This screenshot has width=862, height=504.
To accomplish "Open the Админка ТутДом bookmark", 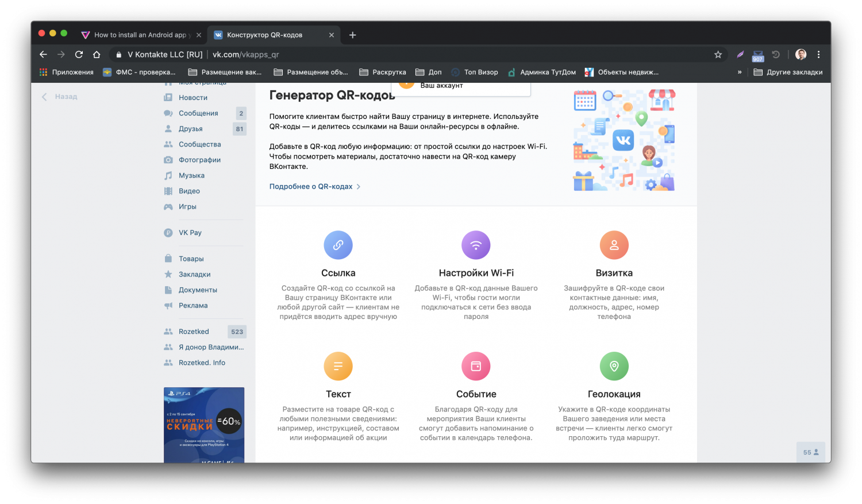I will (541, 72).
